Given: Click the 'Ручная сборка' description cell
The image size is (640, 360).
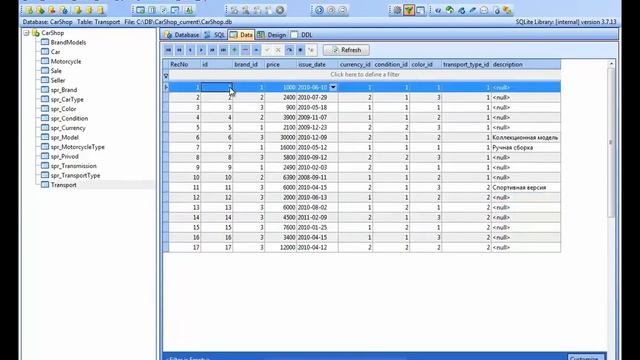Looking at the screenshot, I should point(526,147).
